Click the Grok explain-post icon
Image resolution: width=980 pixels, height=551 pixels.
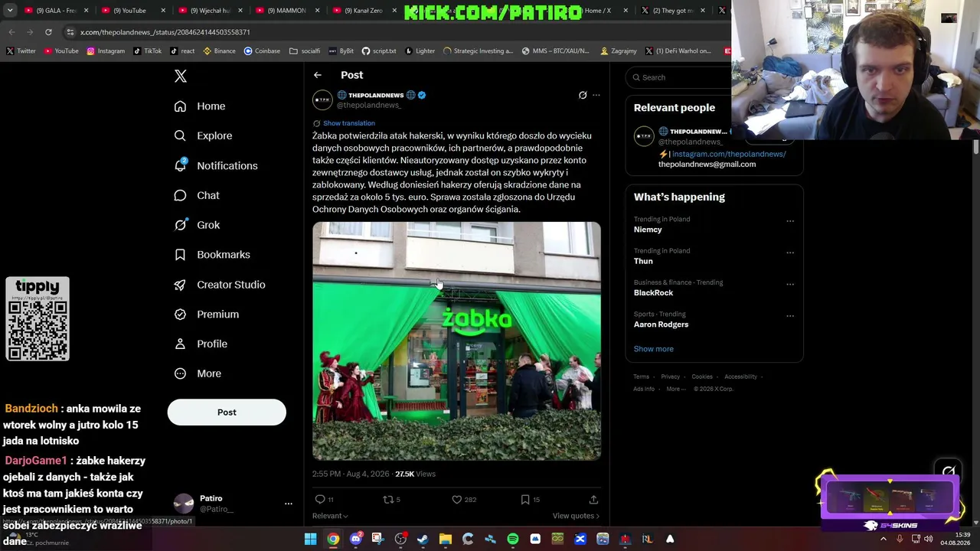(x=583, y=96)
